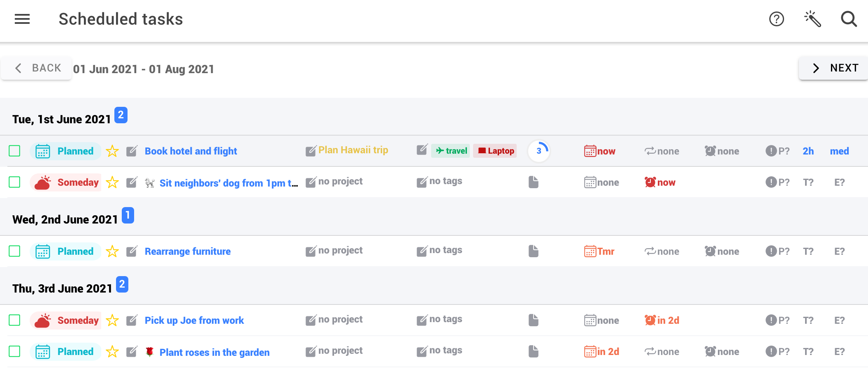Image resolution: width=868 pixels, height=378 pixels.
Task: Open the Someday status chip on Pick up Joe
Action: tap(65, 320)
